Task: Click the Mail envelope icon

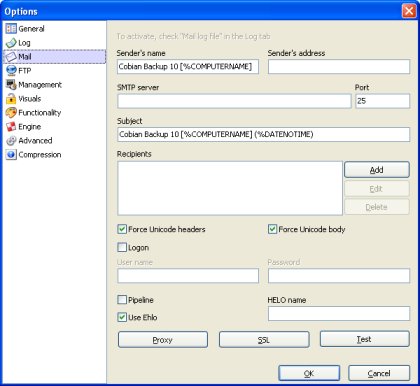Action: pyautogui.click(x=11, y=57)
